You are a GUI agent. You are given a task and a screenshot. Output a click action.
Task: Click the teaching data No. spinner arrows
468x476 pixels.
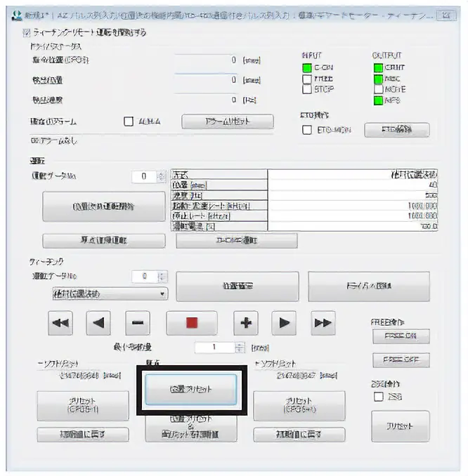coord(162,277)
